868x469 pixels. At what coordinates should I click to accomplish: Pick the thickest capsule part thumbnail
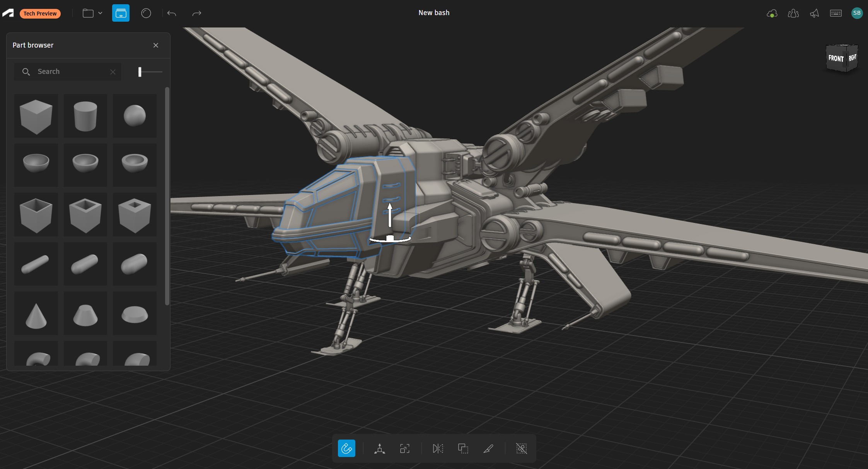click(135, 264)
